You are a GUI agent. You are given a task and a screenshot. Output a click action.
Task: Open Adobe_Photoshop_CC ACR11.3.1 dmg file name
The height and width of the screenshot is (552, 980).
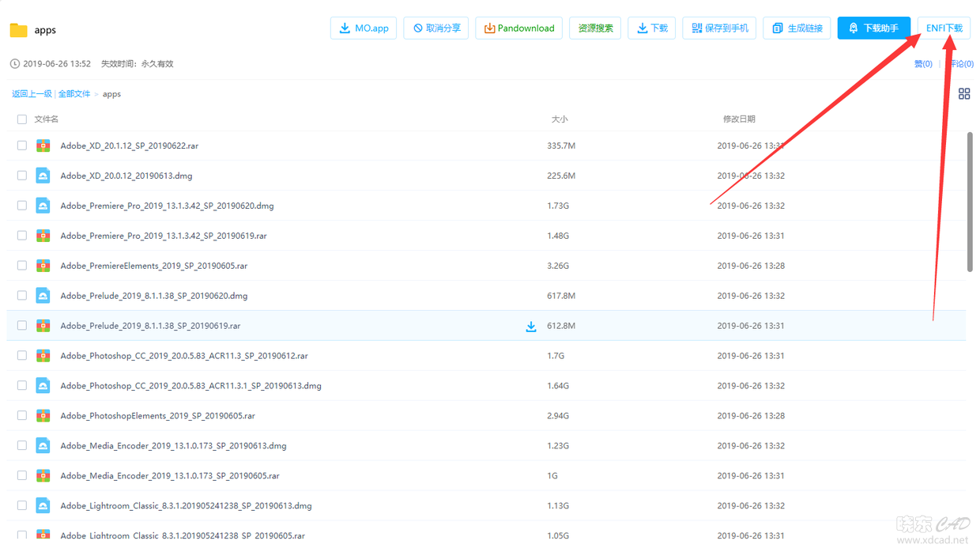click(x=190, y=387)
